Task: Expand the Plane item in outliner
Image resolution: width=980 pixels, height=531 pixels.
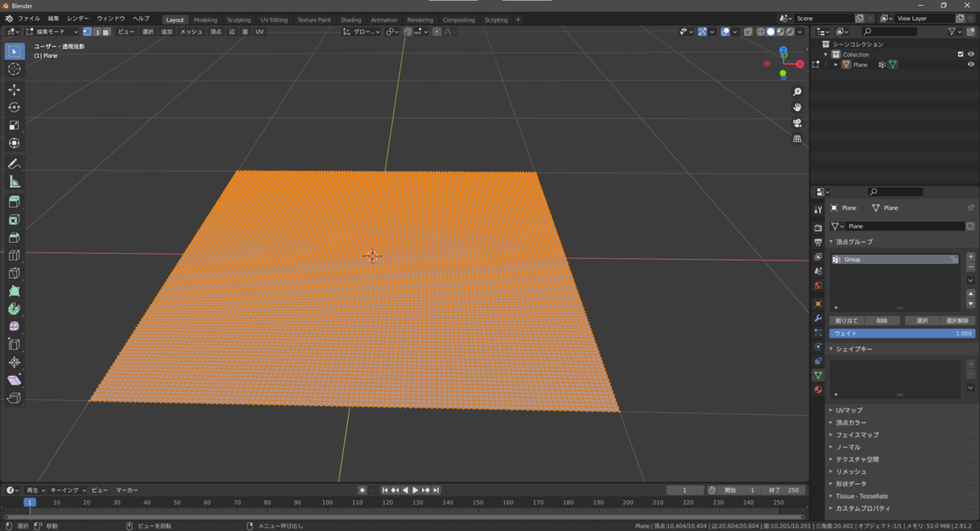Action: click(835, 65)
